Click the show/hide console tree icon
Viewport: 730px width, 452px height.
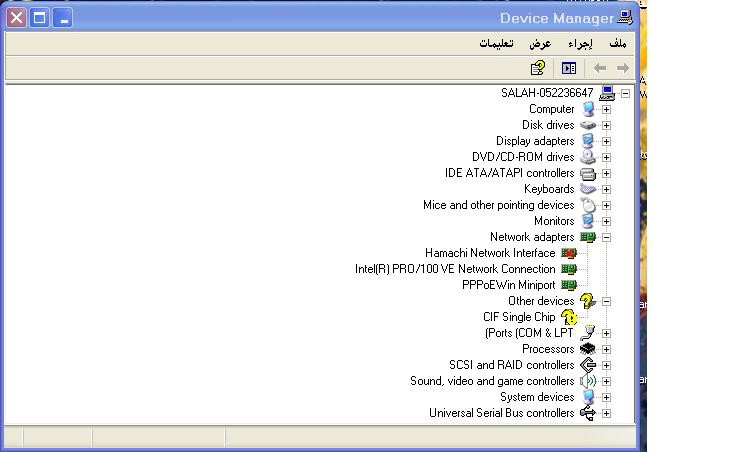569,68
